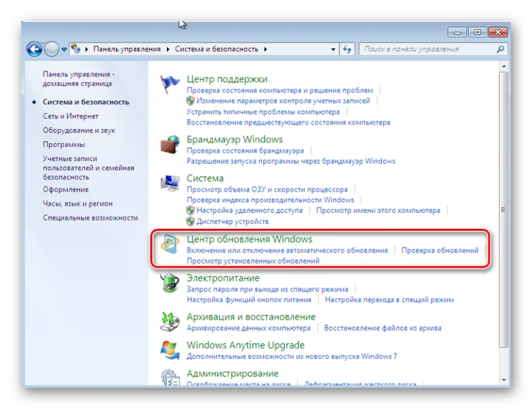Open recent pages dropdown next to navigation arrows

pos(64,49)
